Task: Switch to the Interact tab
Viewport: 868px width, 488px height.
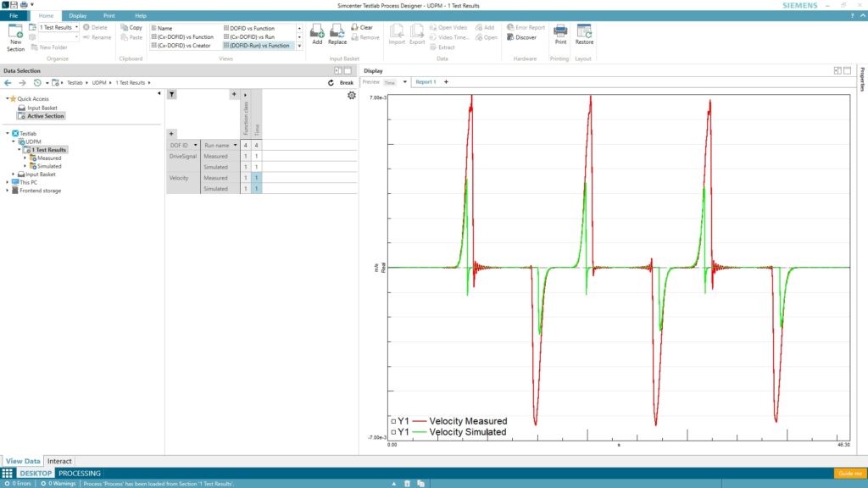Action: [x=59, y=461]
